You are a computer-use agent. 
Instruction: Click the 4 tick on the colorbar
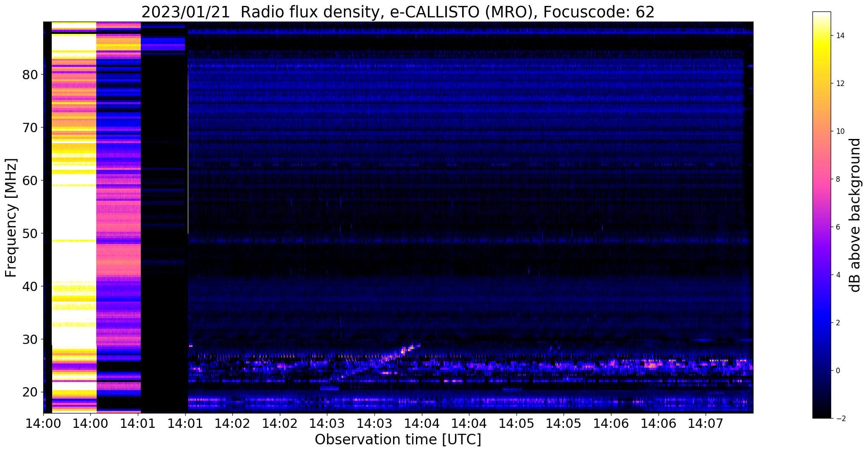coord(837,275)
